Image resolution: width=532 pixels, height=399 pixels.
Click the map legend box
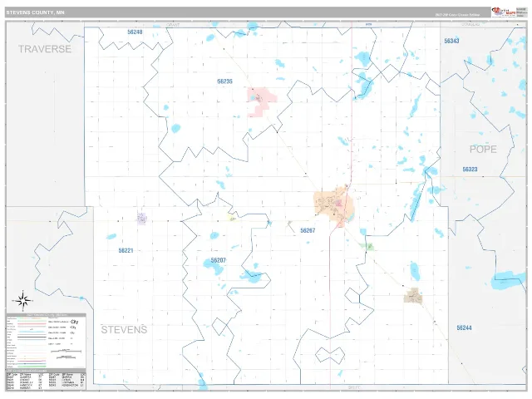[47, 341]
